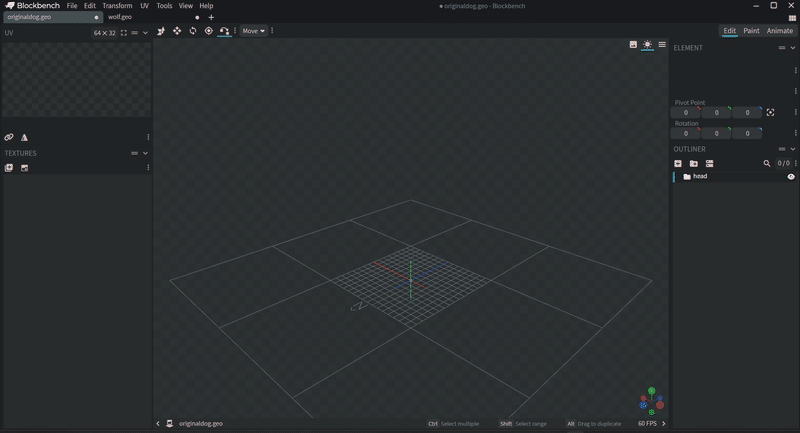Click originaldog.geo name in status bar
Image resolution: width=800 pixels, height=433 pixels.
pyautogui.click(x=201, y=424)
